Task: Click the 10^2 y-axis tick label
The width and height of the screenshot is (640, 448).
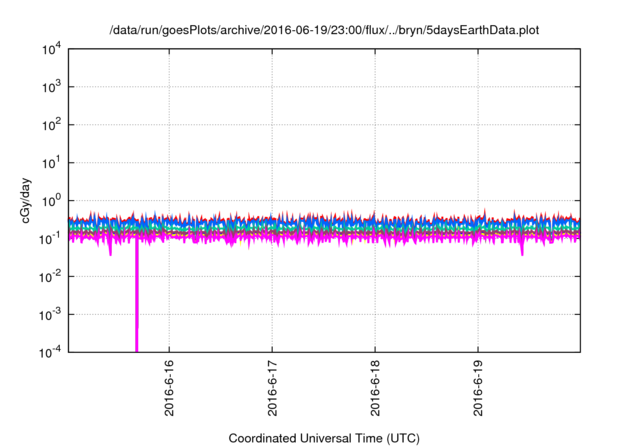Action: [x=51, y=125]
